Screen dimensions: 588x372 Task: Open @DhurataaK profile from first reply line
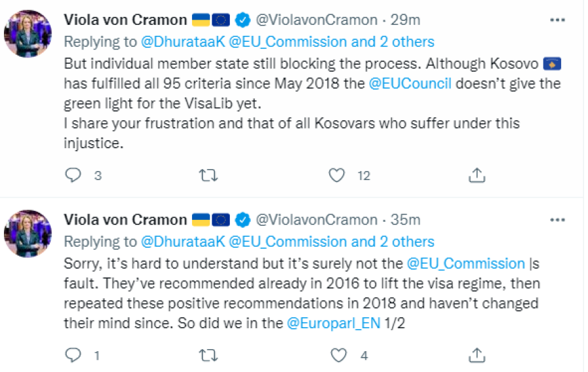(x=183, y=42)
